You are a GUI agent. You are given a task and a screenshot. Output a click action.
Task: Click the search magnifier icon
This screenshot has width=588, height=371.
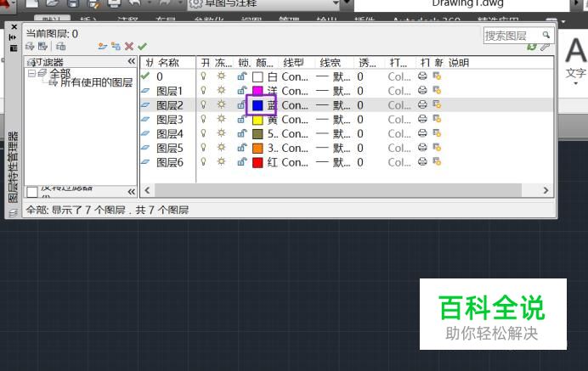546,35
